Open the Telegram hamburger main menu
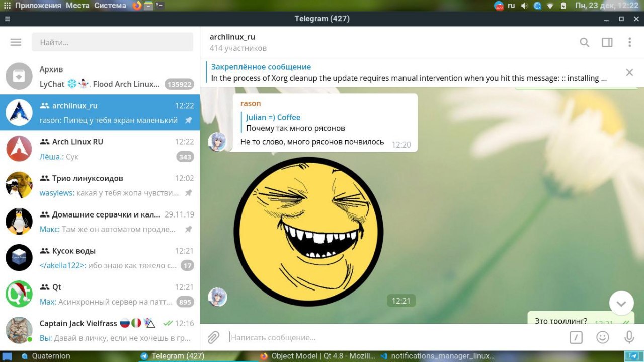This screenshot has width=644, height=362. (x=16, y=42)
